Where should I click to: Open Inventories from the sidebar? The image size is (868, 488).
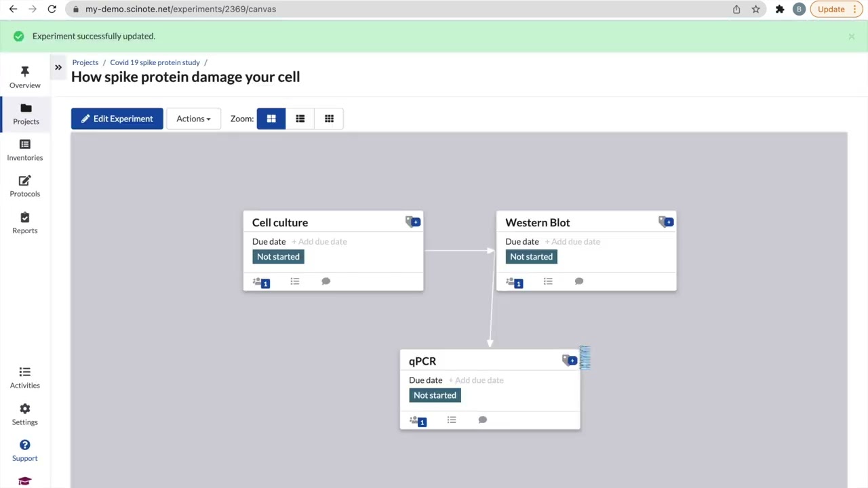coord(25,150)
